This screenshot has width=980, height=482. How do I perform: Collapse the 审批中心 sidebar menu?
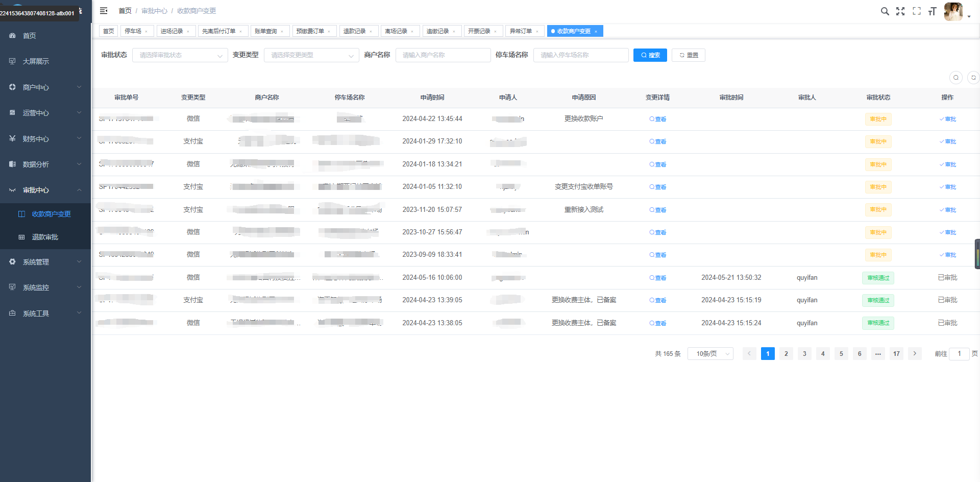point(45,190)
